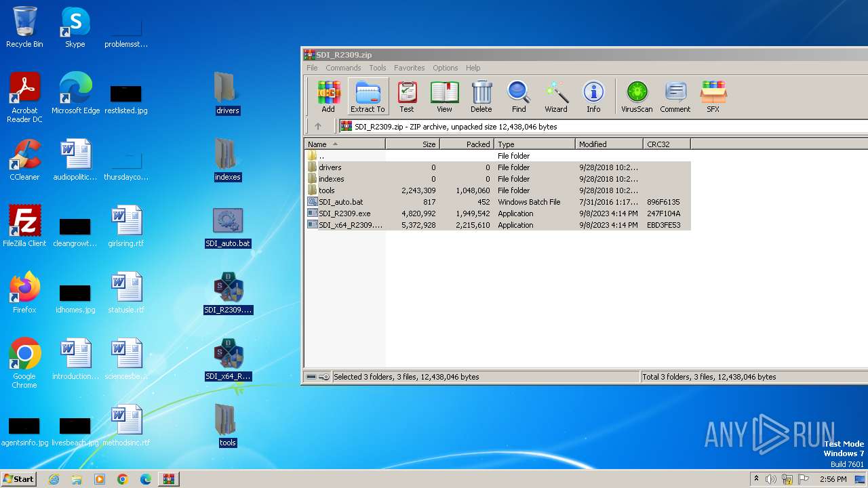Open the Favorites menu

click(x=410, y=68)
